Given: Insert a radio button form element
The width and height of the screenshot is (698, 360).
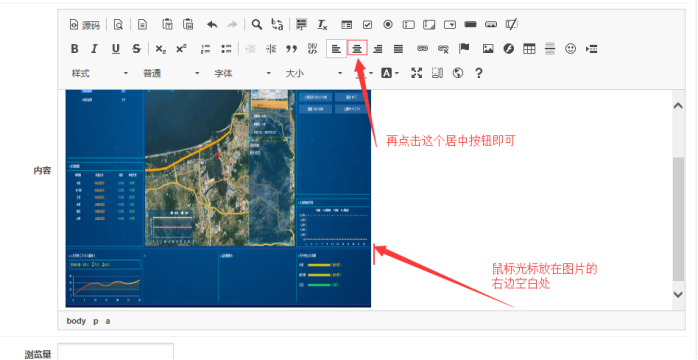Looking at the screenshot, I should coord(388,24).
